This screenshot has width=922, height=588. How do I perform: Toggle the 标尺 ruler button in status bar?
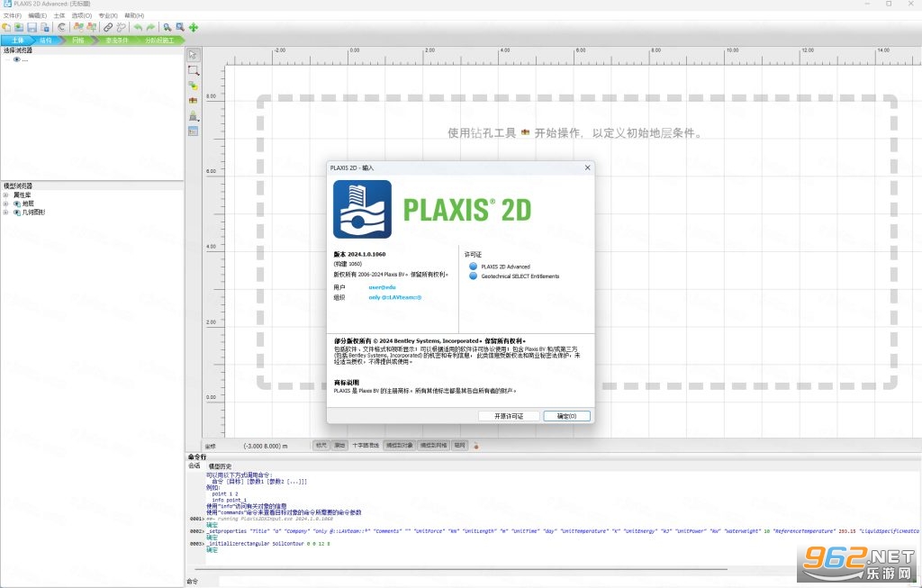click(321, 445)
